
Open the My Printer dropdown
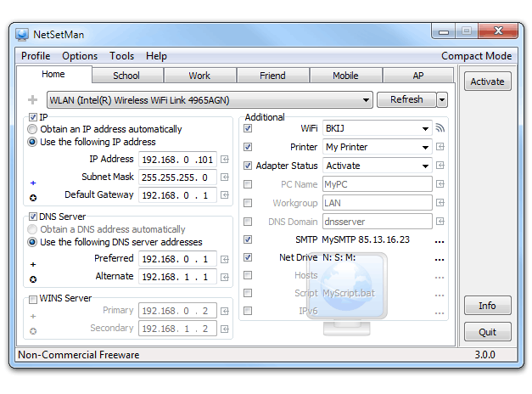tap(378, 147)
